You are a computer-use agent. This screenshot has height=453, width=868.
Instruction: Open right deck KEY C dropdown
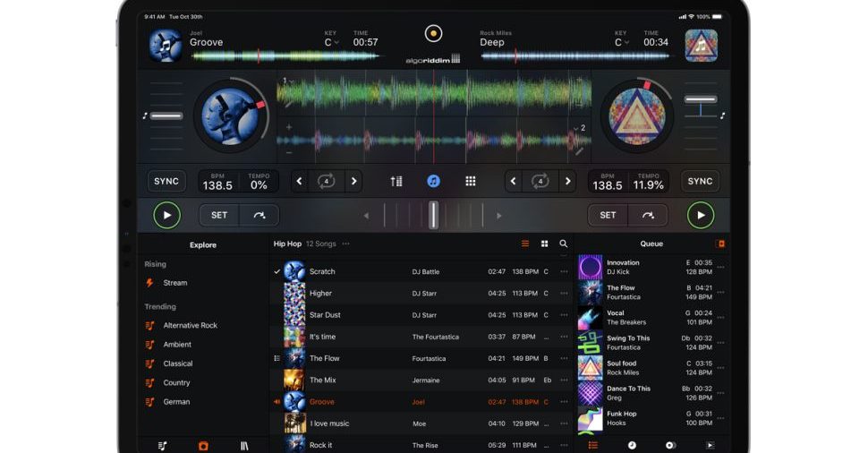click(x=622, y=43)
